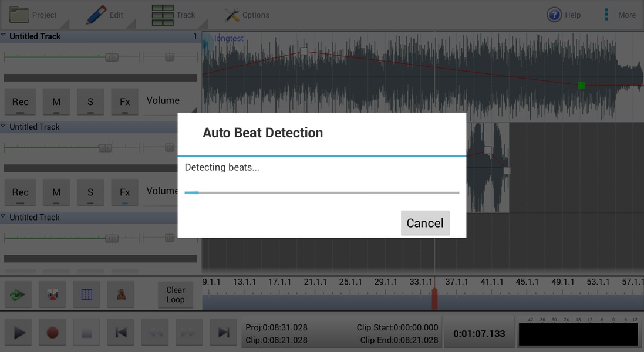Click the bottom track's volume fader knob
644x352 pixels.
(112, 238)
